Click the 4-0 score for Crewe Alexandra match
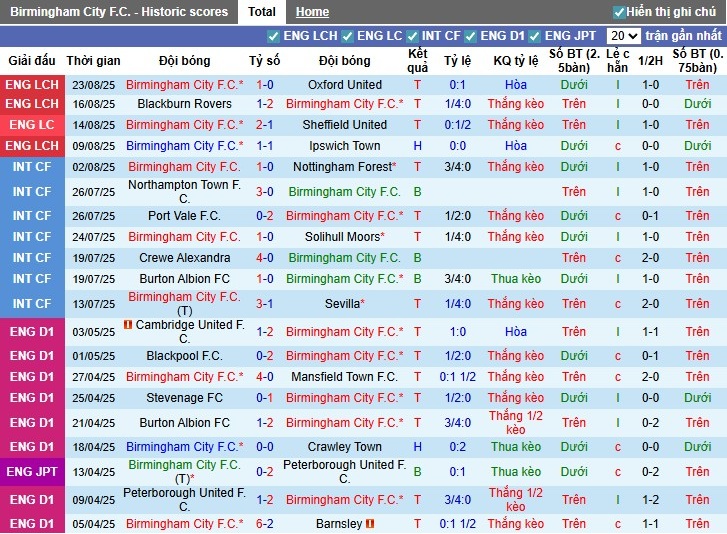The image size is (727, 534). [265, 258]
